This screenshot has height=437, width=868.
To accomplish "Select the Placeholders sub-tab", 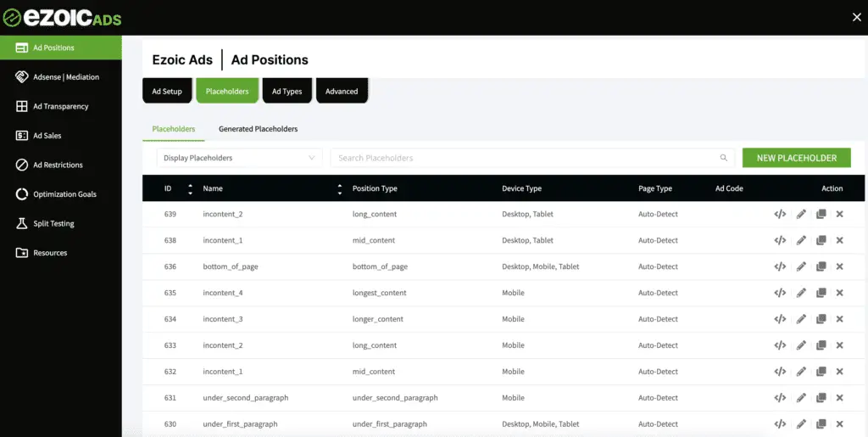I will (x=173, y=129).
